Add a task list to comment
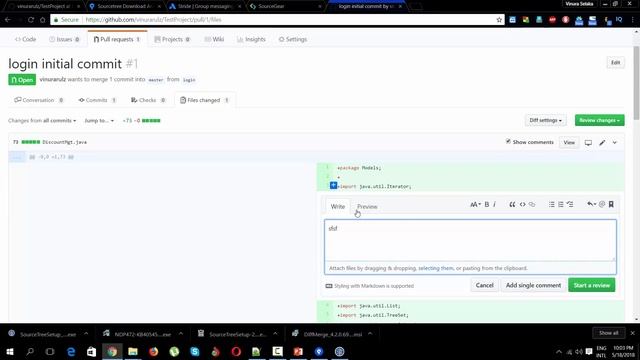640x360 pixels. (x=570, y=204)
